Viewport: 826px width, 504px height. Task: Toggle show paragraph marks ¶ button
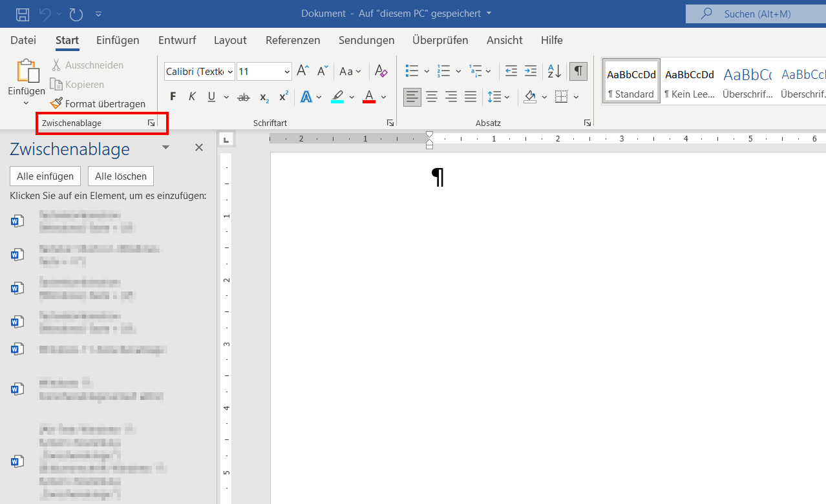(x=578, y=70)
